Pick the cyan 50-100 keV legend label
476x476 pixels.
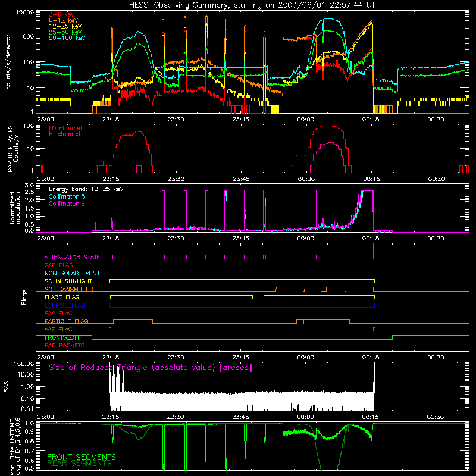point(67,38)
